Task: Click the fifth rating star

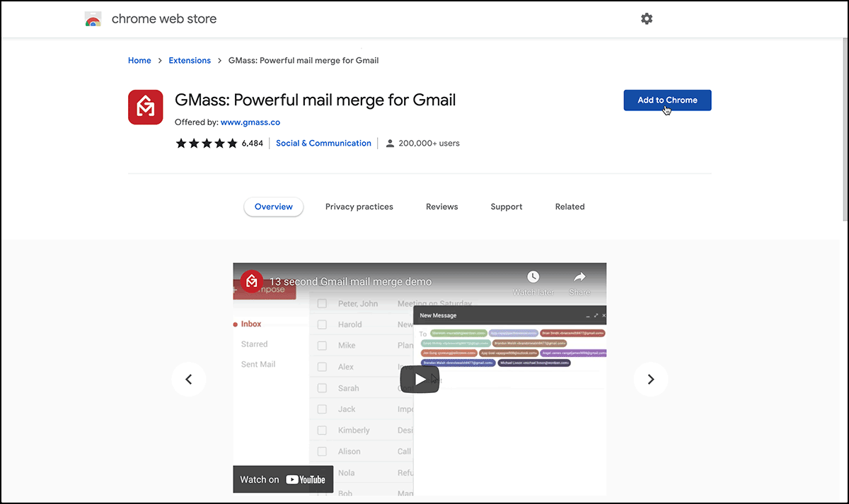Action: [x=232, y=143]
